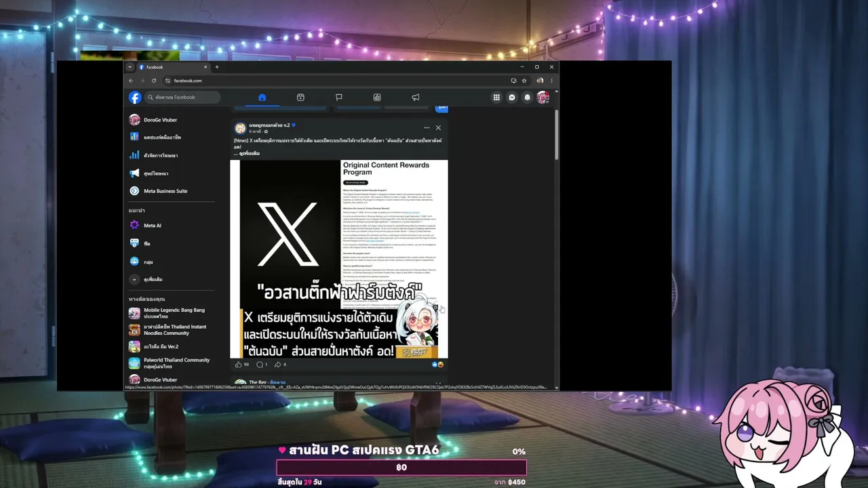The height and width of the screenshot is (488, 868).
Task: Open the post's three-dot options menu
Action: coord(427,127)
